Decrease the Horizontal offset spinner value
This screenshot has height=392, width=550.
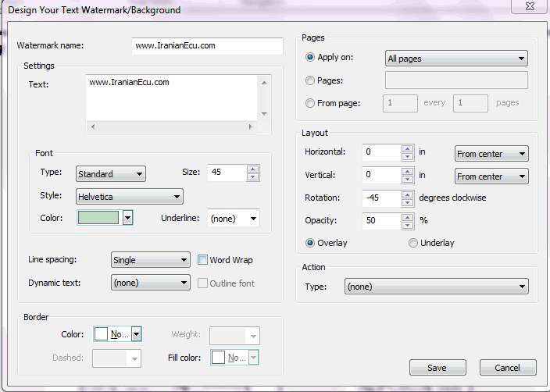pyautogui.click(x=407, y=157)
